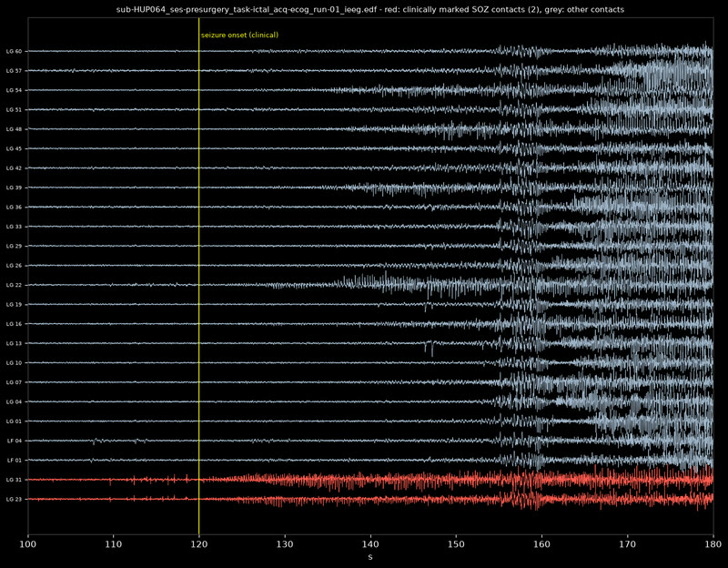Click the LG 57 channel label
The image size is (728, 568).
click(x=14, y=71)
